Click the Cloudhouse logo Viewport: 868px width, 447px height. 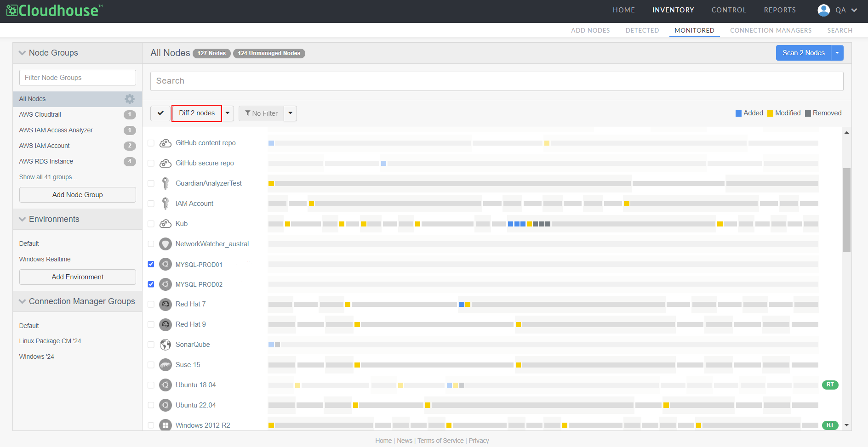[x=54, y=11]
